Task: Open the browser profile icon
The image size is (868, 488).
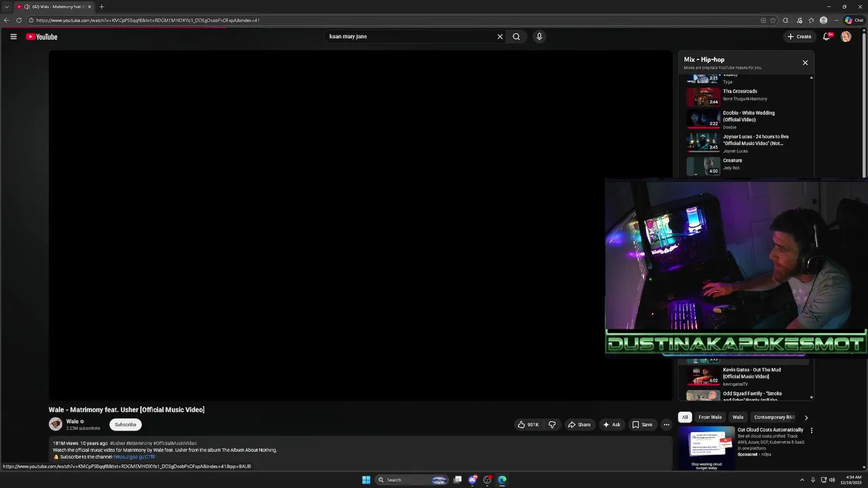Action: (x=823, y=20)
